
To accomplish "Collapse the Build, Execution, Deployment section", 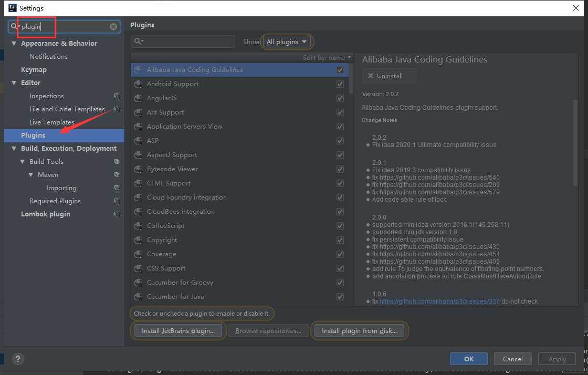I will coord(14,149).
